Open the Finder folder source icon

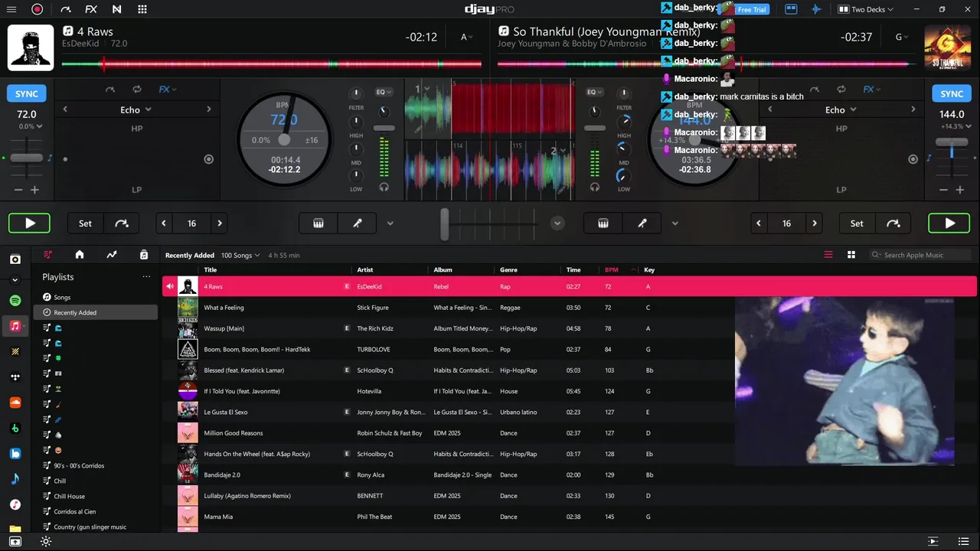(15, 529)
